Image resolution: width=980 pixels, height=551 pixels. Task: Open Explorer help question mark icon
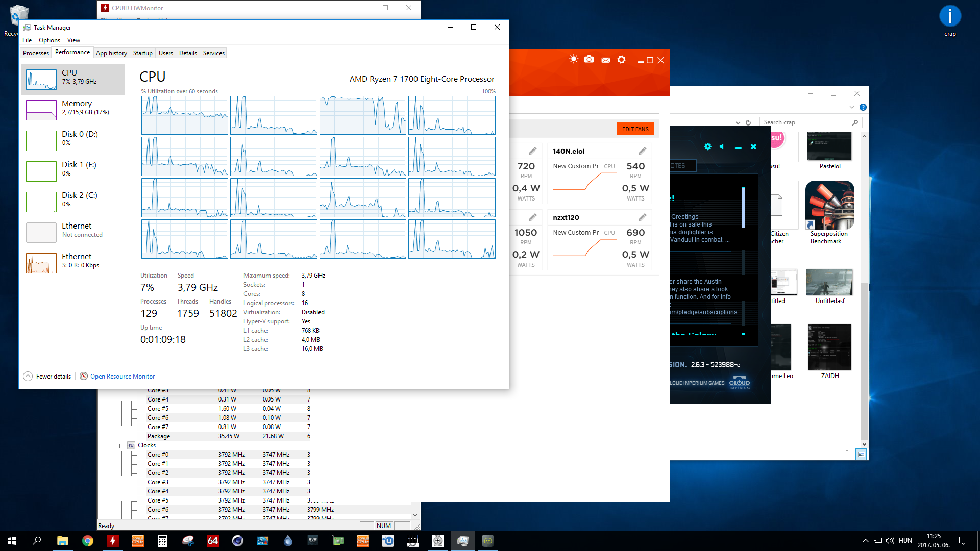pos(863,107)
